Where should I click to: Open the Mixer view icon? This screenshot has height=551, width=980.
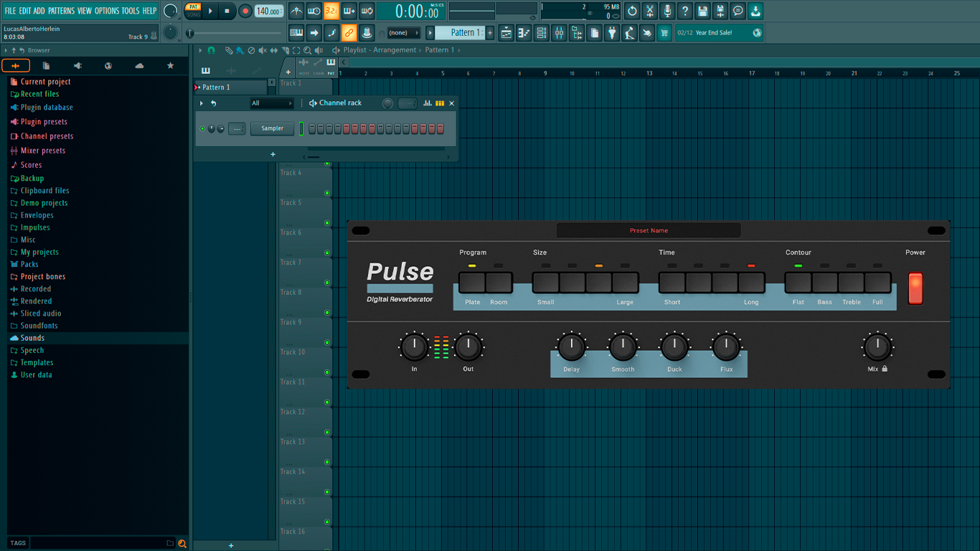pyautogui.click(x=559, y=32)
